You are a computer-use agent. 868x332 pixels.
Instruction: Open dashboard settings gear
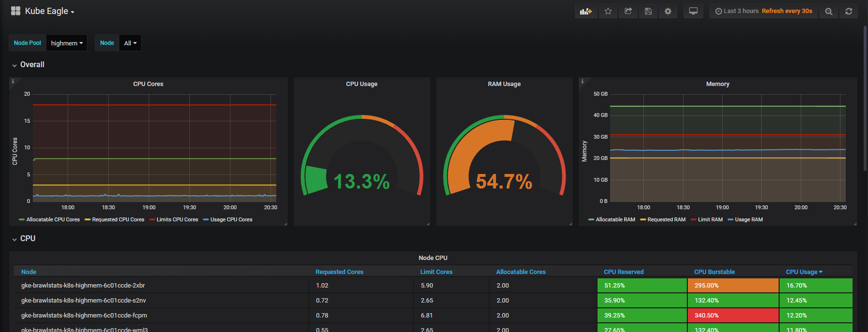tap(668, 11)
